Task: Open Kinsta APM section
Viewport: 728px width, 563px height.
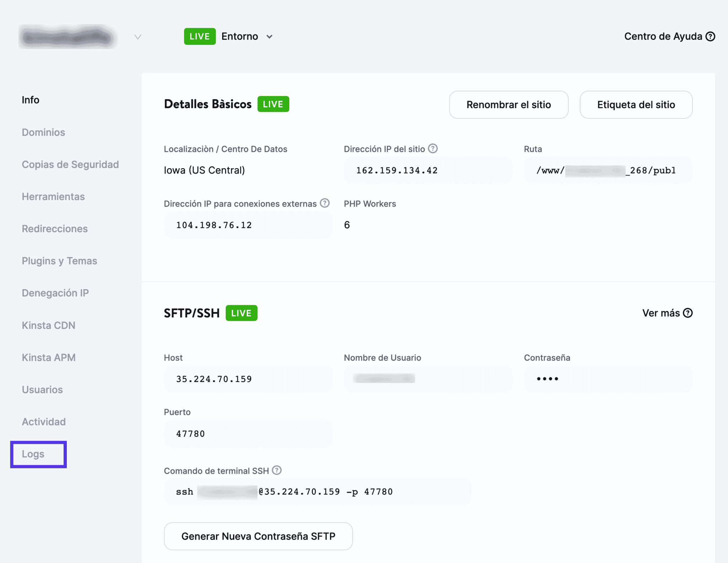Action: 49,357
